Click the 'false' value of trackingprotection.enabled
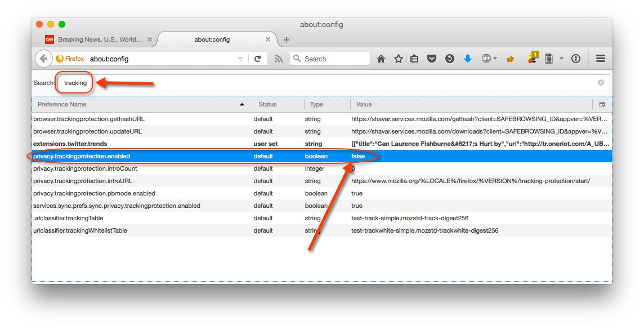Image resolution: width=644 pixels, height=329 pixels. 357,156
